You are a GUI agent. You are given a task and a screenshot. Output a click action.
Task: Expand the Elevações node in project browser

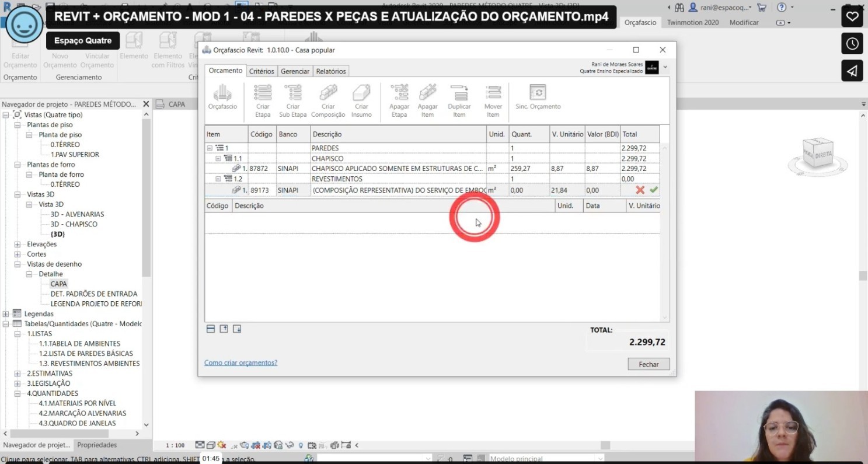pyautogui.click(x=18, y=244)
